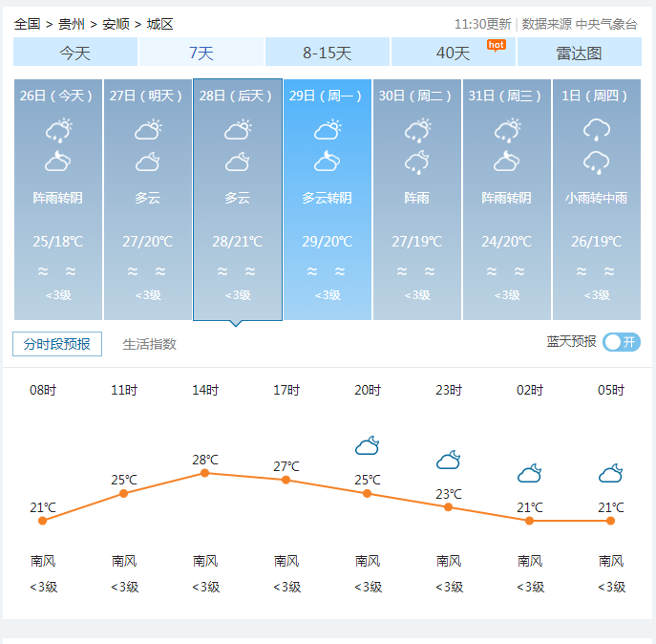Click the 贵州 breadcrumb link
This screenshot has height=644, width=656.
(x=72, y=24)
